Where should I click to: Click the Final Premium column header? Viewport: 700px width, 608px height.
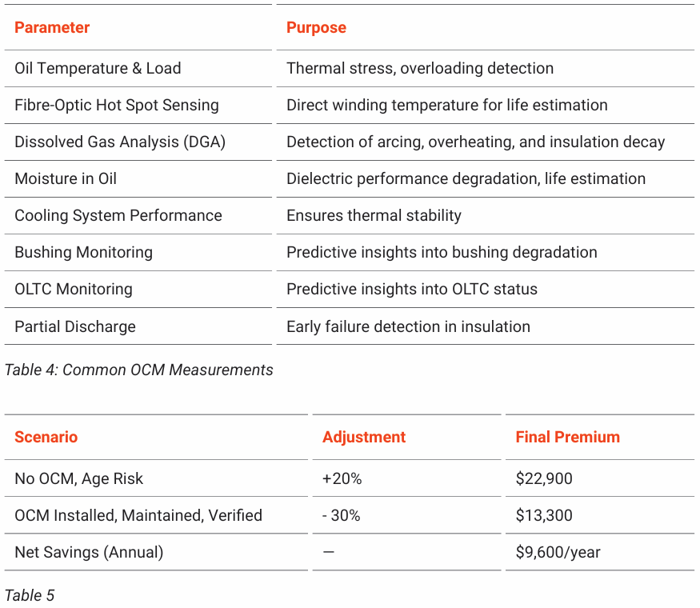tap(567, 438)
